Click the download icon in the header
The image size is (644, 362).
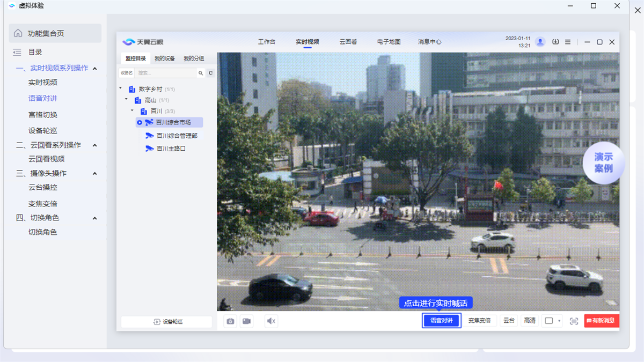(x=555, y=42)
